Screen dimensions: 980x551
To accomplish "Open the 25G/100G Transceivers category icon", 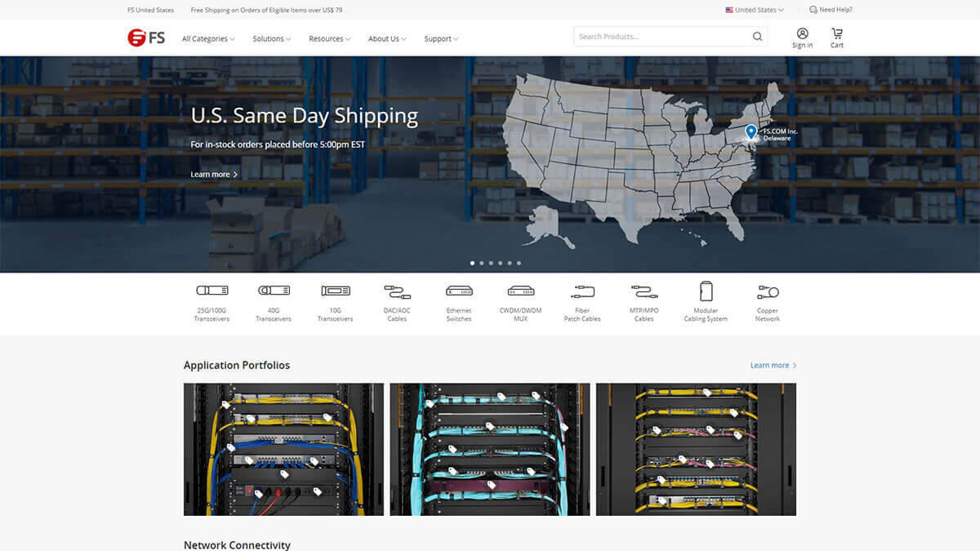I will [212, 291].
